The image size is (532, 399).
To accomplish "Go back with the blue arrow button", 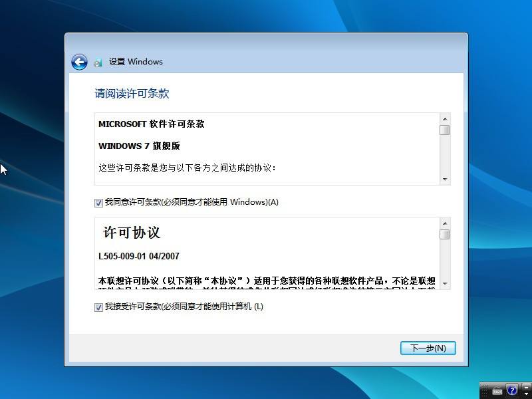I will [79, 62].
